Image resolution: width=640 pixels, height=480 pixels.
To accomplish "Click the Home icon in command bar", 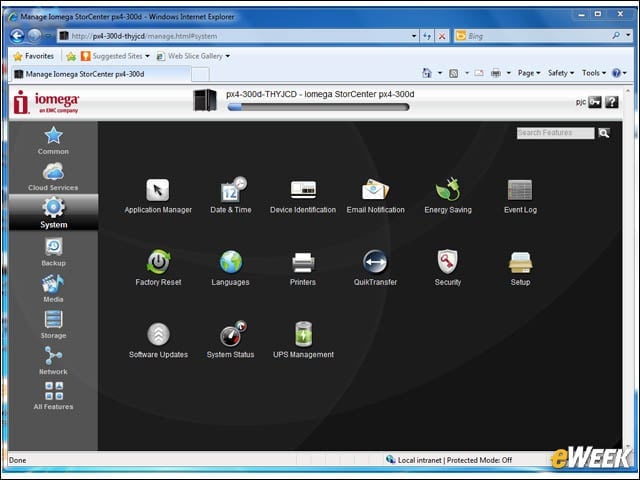I will [427, 73].
